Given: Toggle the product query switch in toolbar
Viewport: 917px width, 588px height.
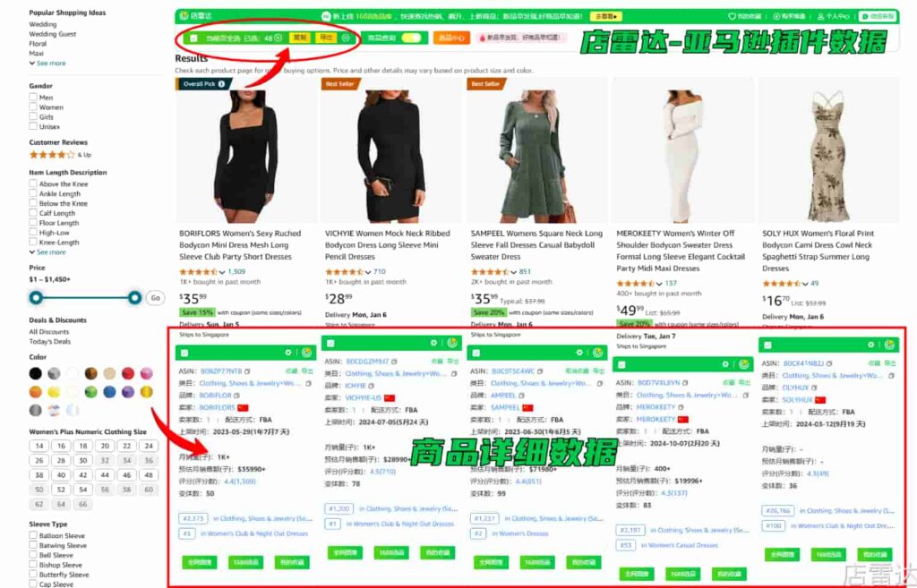Looking at the screenshot, I should (x=411, y=38).
